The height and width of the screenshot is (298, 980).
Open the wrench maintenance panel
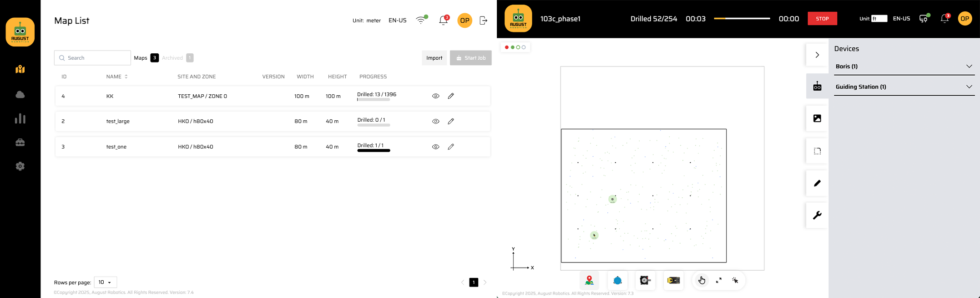click(817, 216)
